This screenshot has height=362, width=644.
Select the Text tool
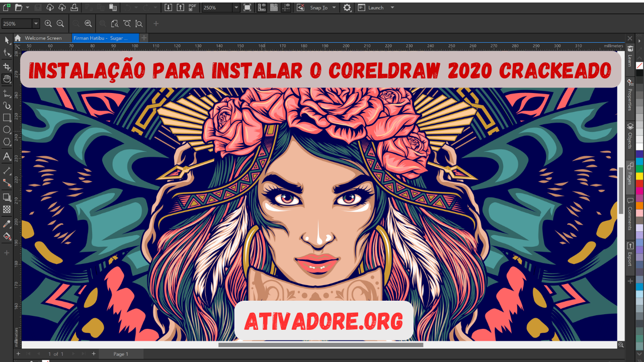point(7,156)
